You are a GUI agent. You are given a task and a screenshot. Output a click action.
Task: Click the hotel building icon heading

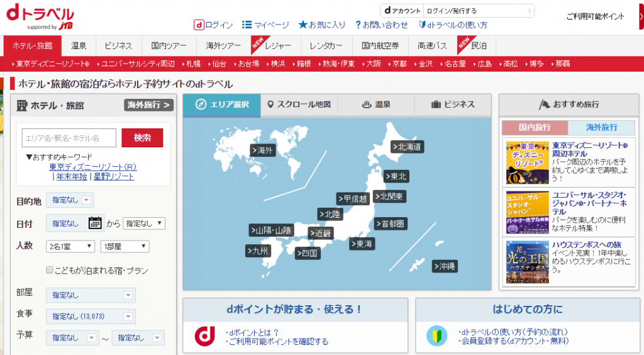click(22, 106)
